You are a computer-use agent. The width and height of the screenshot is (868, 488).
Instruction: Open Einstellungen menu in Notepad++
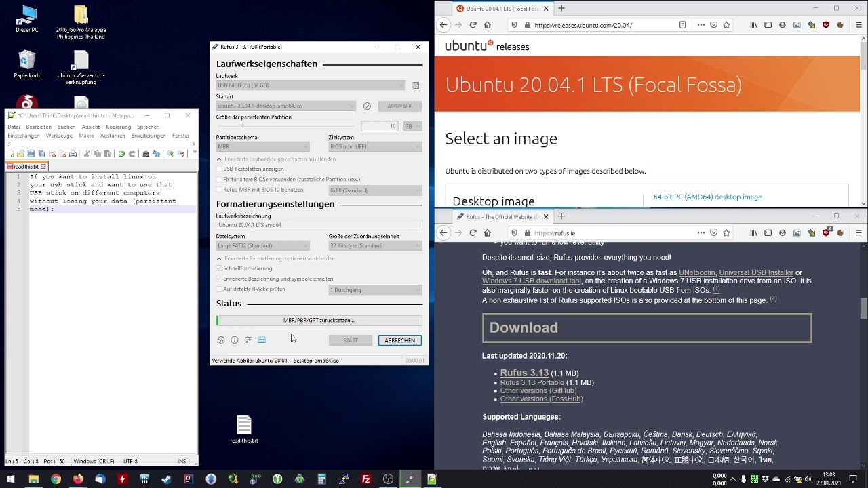coord(24,136)
